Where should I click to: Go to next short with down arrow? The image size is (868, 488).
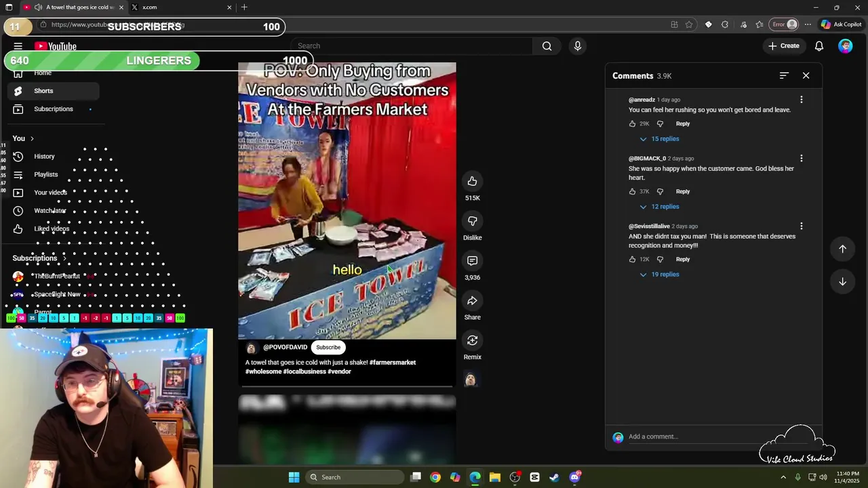pos(842,281)
